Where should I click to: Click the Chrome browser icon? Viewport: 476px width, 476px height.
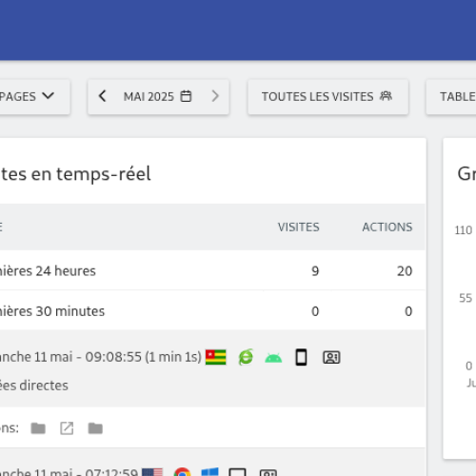(x=183, y=472)
